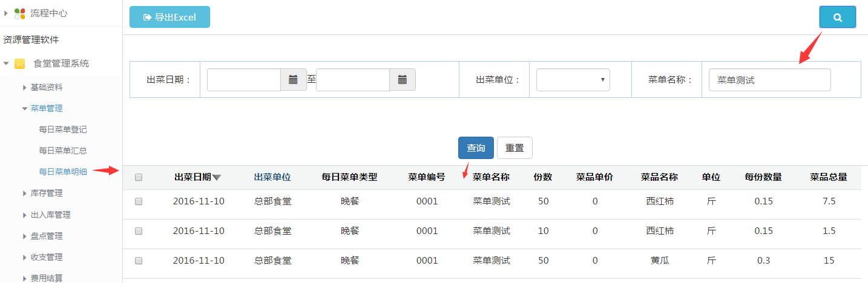Open the 出菜单位 dropdown
This screenshot has width=868, height=283.
coord(573,79)
